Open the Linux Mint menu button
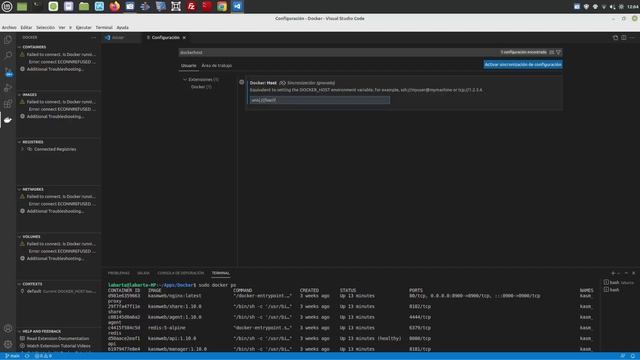Screen dimensions: 640x360 (x=7, y=7)
